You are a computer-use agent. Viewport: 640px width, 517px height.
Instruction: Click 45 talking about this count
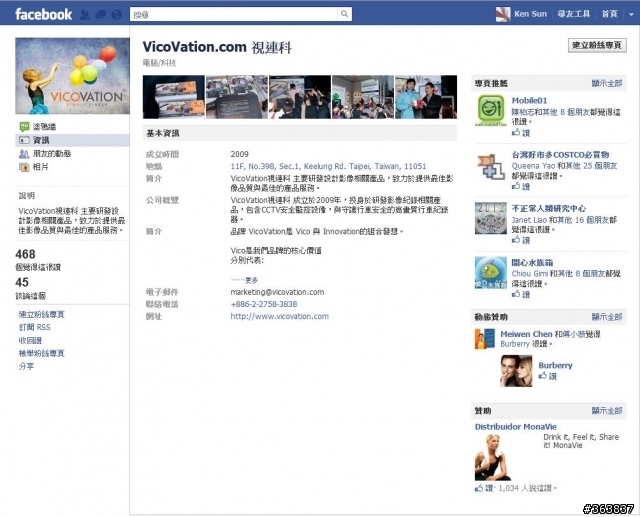[22, 282]
